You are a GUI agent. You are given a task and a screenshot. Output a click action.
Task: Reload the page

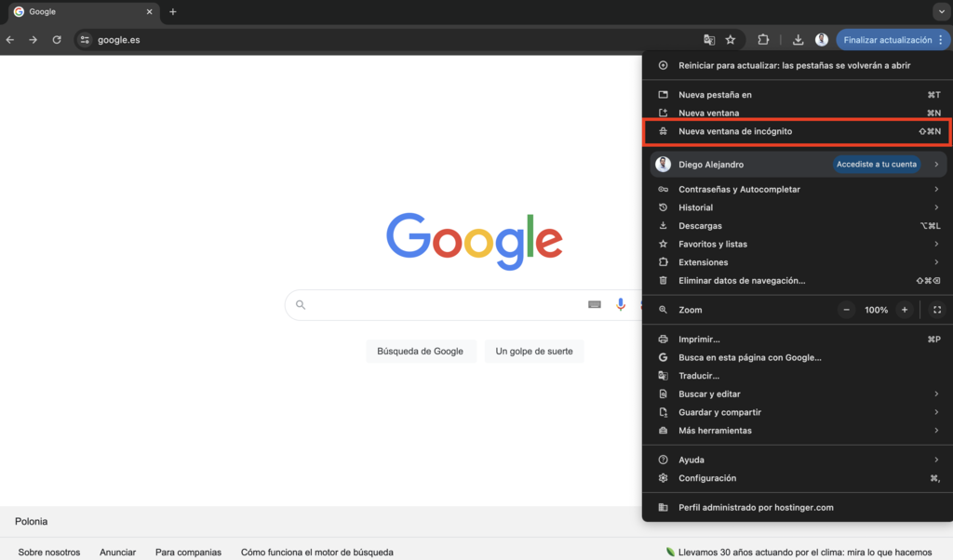point(58,39)
